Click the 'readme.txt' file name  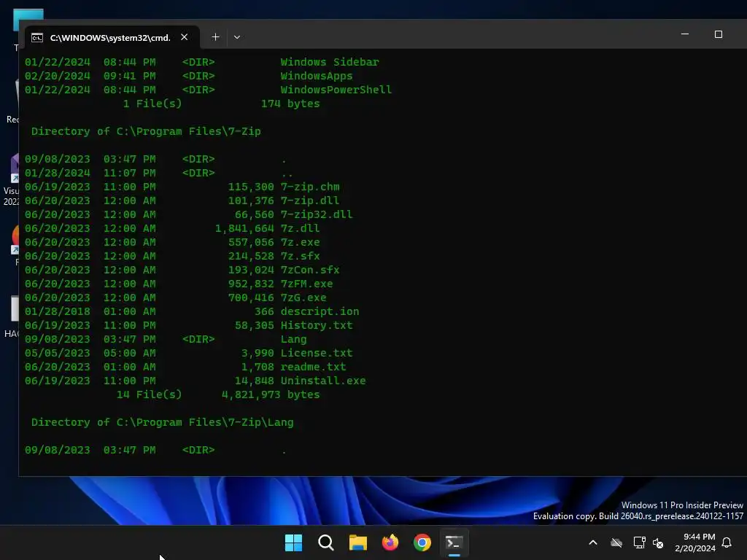tap(313, 367)
